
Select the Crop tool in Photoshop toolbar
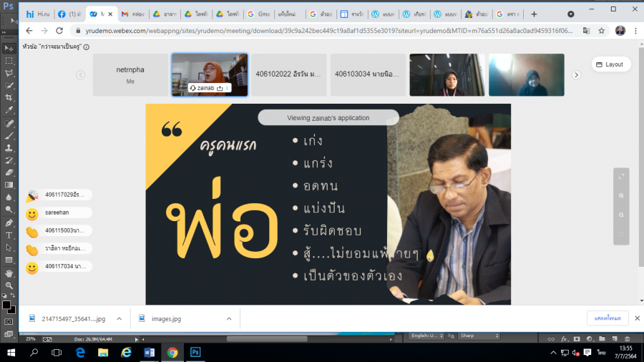pyautogui.click(x=9, y=97)
